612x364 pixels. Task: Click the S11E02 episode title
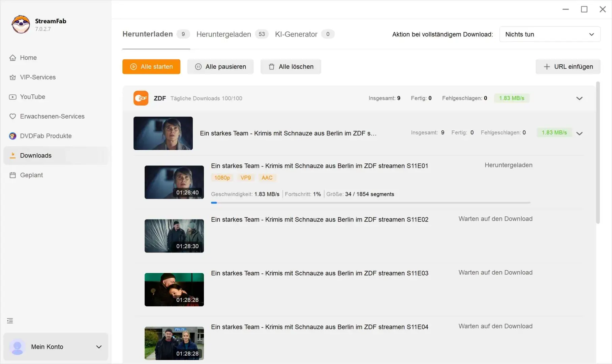[x=319, y=219]
